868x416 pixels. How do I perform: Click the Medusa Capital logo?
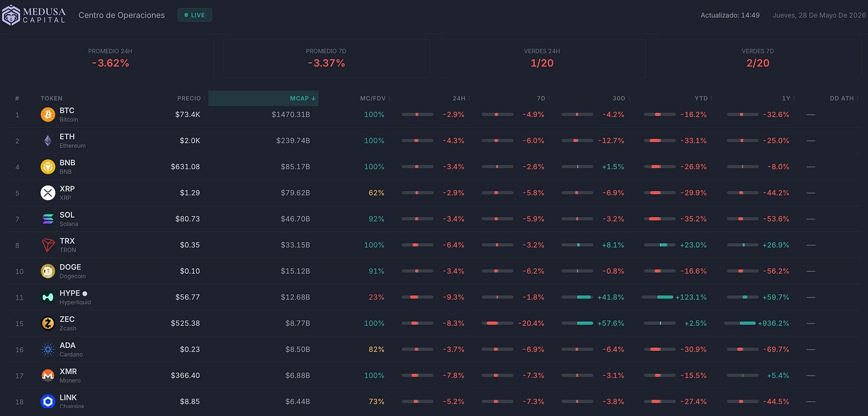tap(35, 15)
